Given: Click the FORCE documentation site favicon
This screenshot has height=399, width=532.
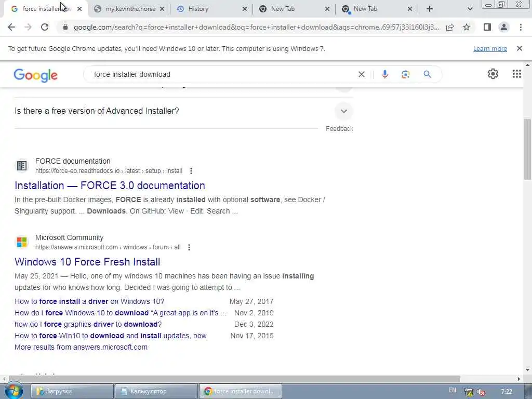Looking at the screenshot, I should click(x=22, y=166).
